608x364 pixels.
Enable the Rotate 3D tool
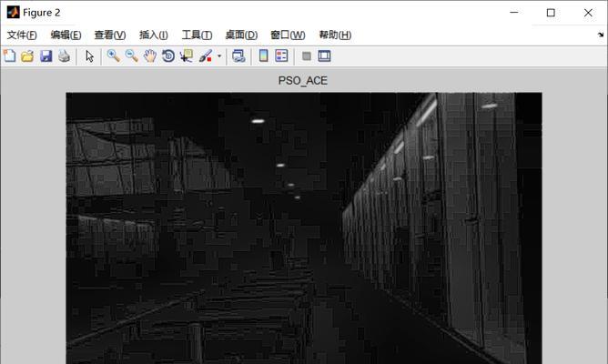168,56
